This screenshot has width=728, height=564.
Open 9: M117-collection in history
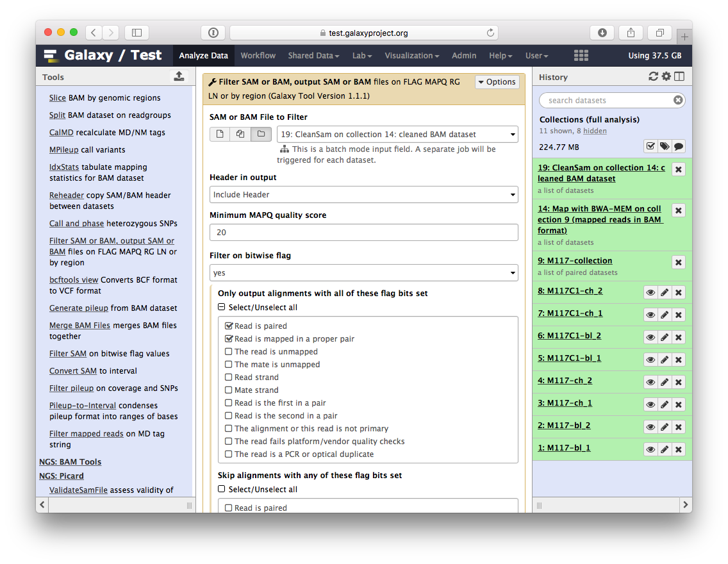[575, 260]
